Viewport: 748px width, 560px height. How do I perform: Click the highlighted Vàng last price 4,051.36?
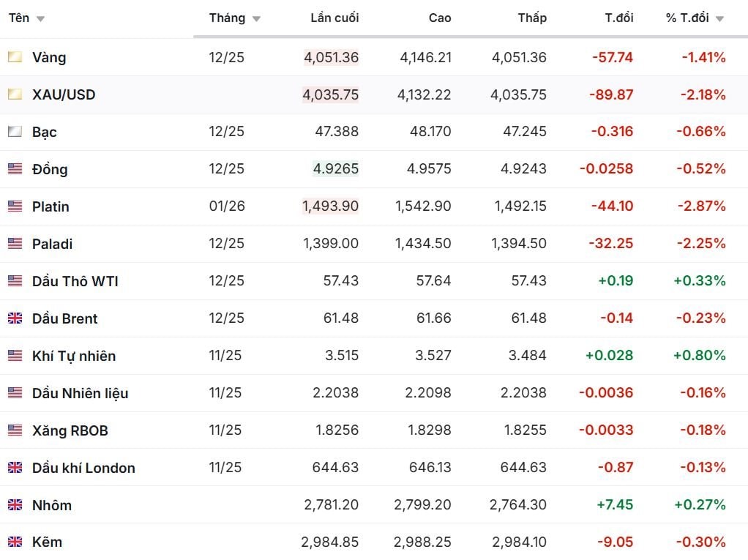pyautogui.click(x=331, y=57)
